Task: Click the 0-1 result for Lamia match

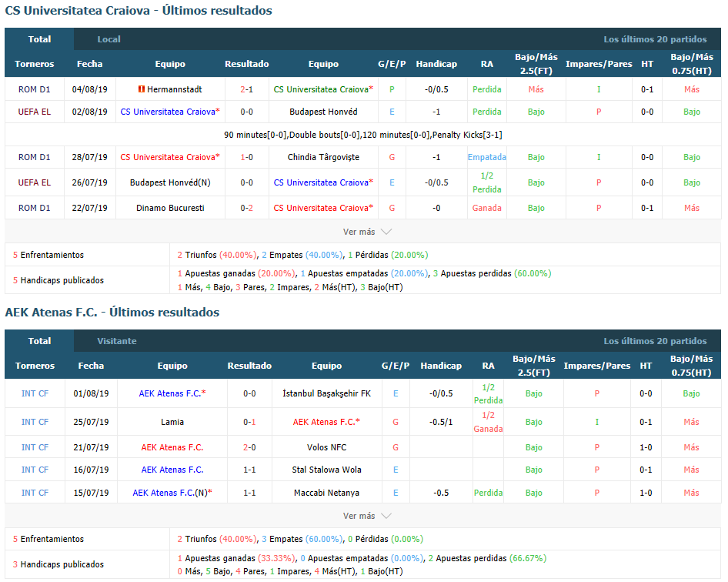Action: click(249, 422)
